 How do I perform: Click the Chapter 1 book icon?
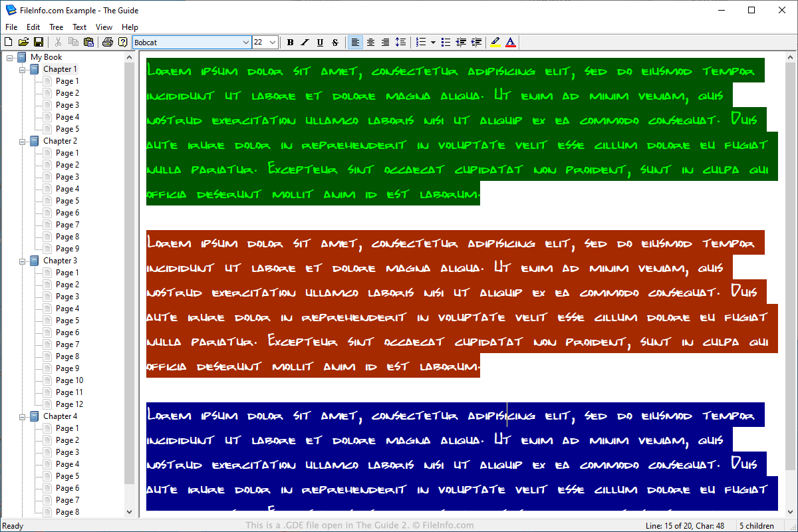(x=35, y=69)
